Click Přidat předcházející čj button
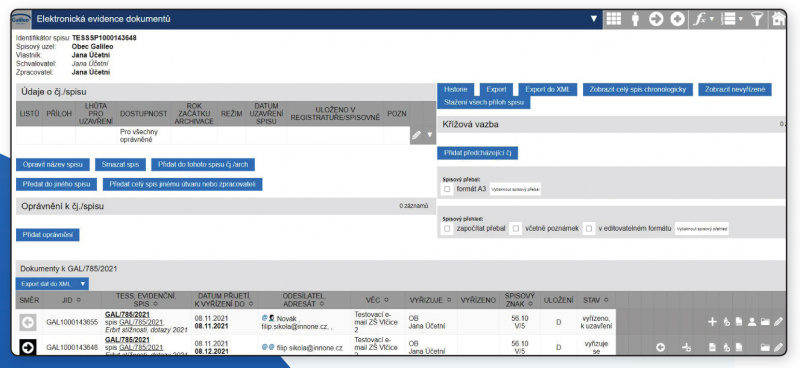This screenshot has width=800, height=368. click(x=478, y=153)
